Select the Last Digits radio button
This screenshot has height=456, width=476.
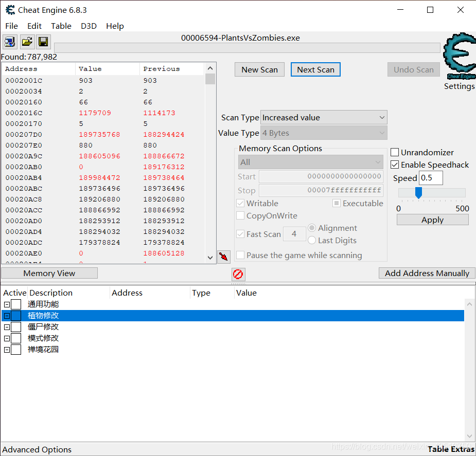pyautogui.click(x=312, y=241)
